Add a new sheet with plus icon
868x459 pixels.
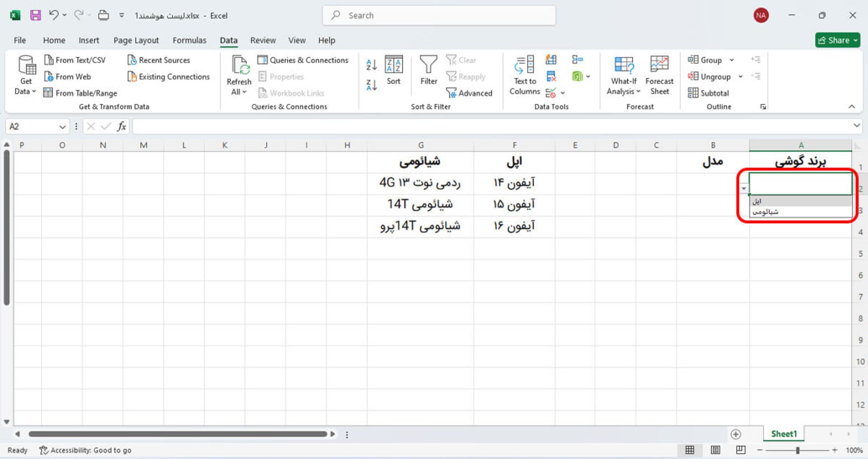[736, 434]
